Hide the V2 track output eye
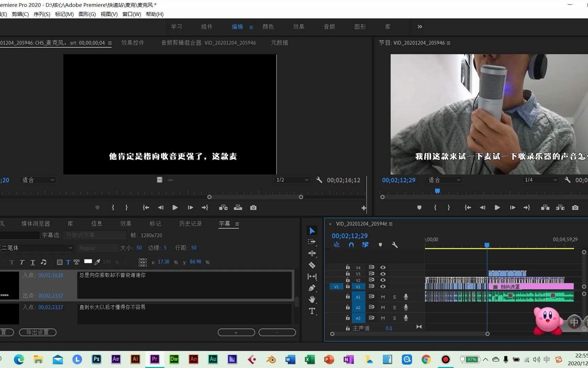The height and width of the screenshot is (368, 588). click(383, 280)
